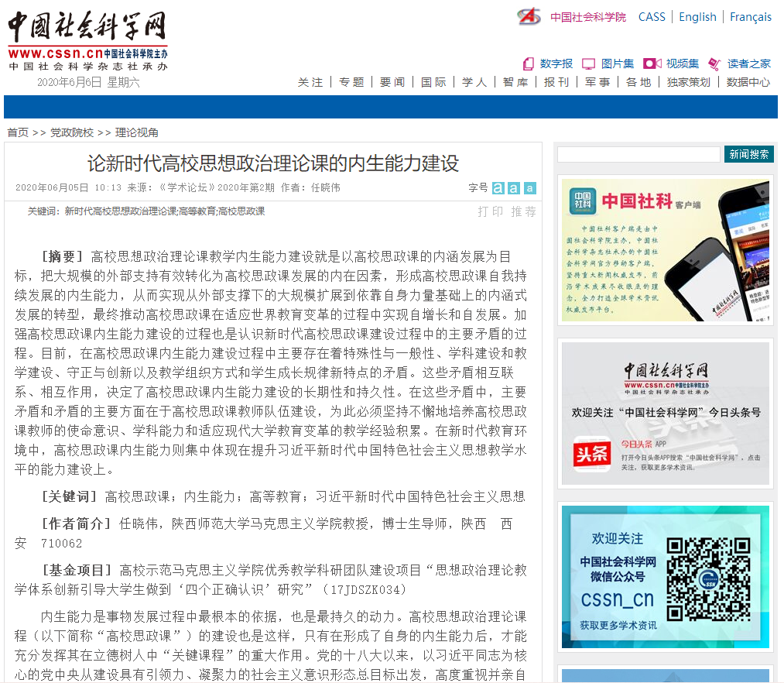
Task: Open the 数据中心 menu item
Action: coord(748,82)
